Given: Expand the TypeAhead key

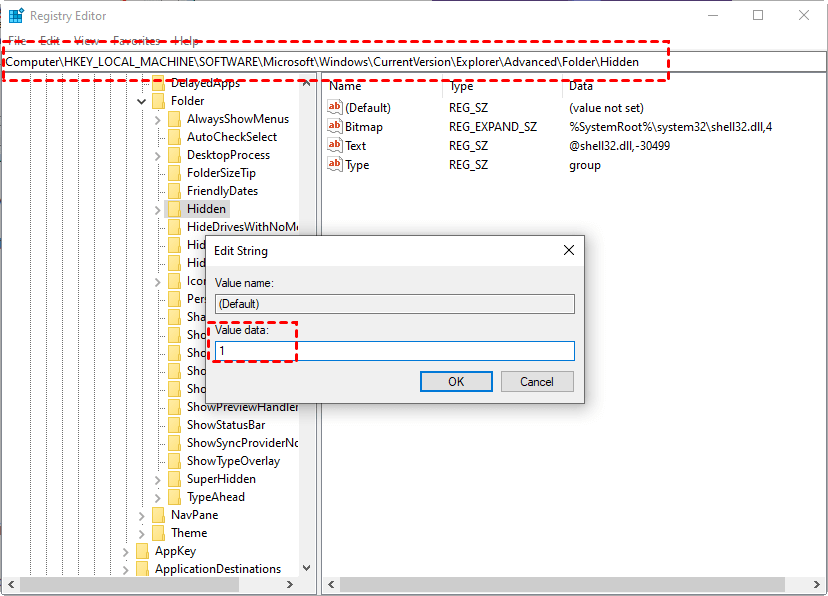Looking at the screenshot, I should point(157,497).
